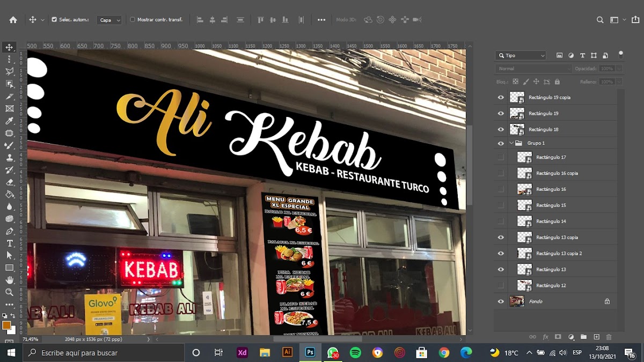The image size is (644, 362).
Task: Select the Zoom tool
Action: (x=9, y=292)
